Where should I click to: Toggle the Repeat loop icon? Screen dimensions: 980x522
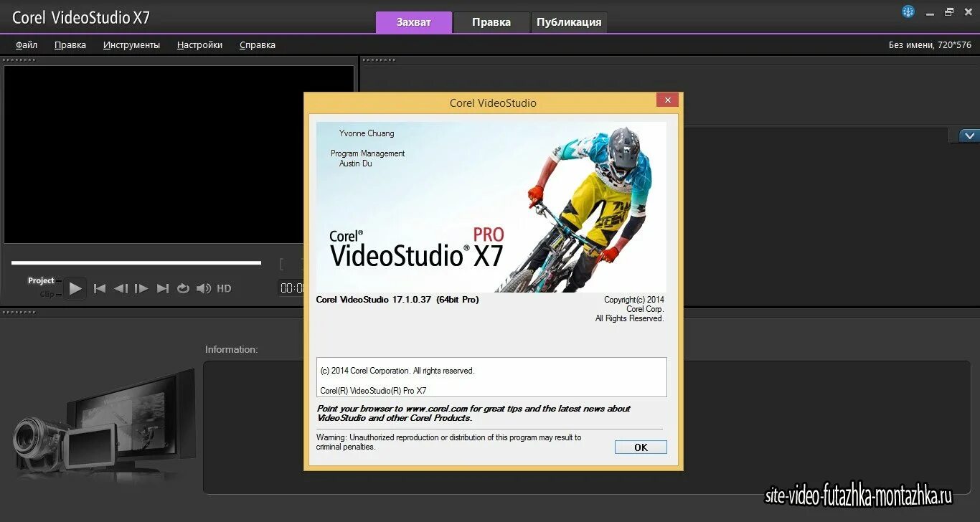pyautogui.click(x=183, y=288)
